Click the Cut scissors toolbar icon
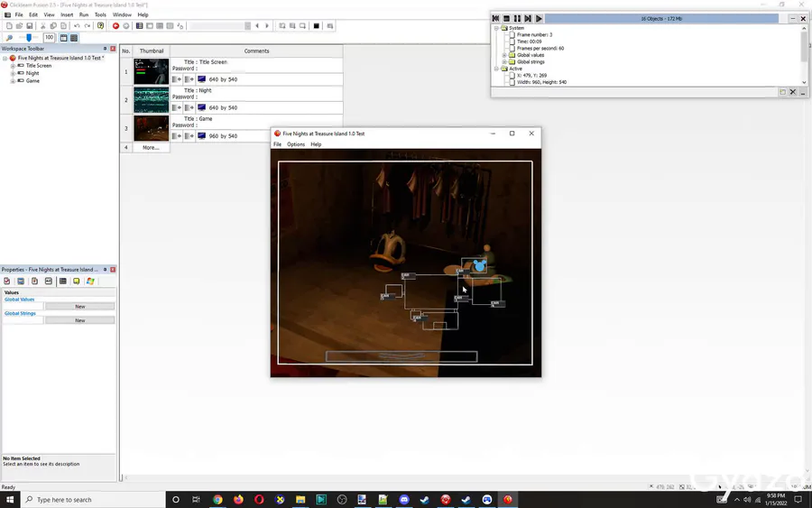The height and width of the screenshot is (508, 812). point(43,26)
